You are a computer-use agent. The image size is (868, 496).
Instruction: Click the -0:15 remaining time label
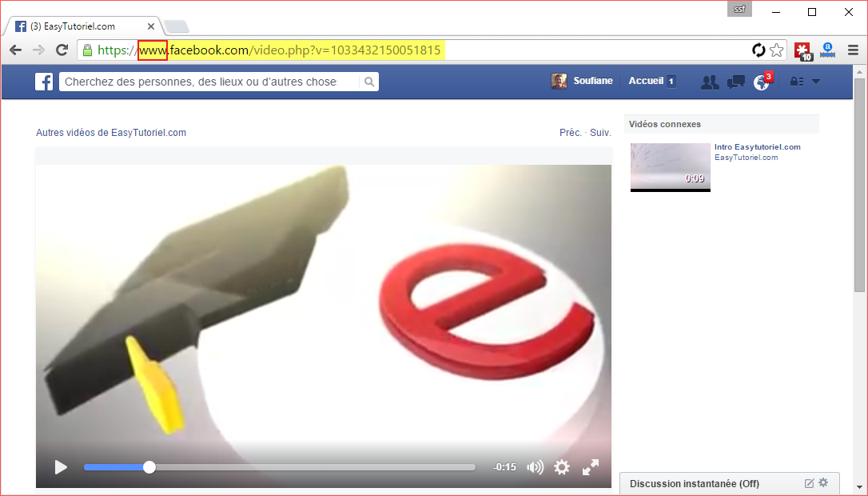pyautogui.click(x=504, y=467)
